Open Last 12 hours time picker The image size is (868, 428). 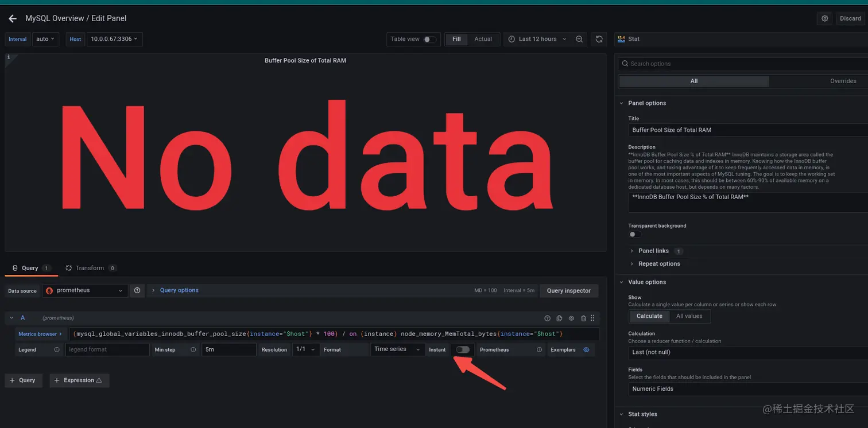click(x=537, y=39)
